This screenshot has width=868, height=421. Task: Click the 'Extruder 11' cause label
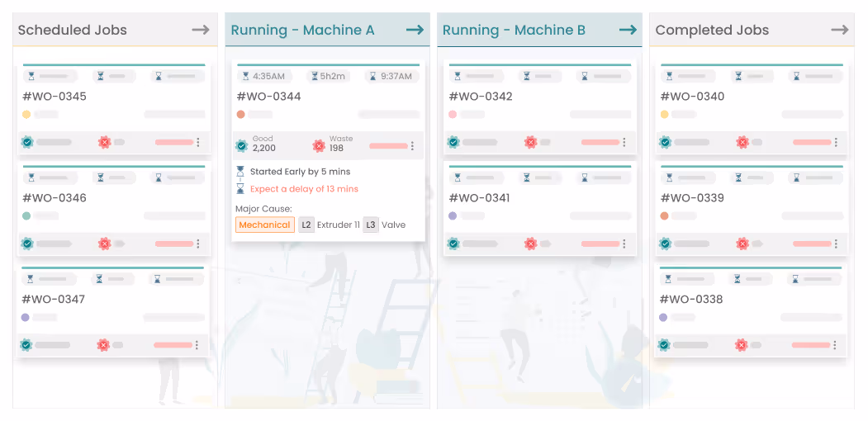click(339, 225)
